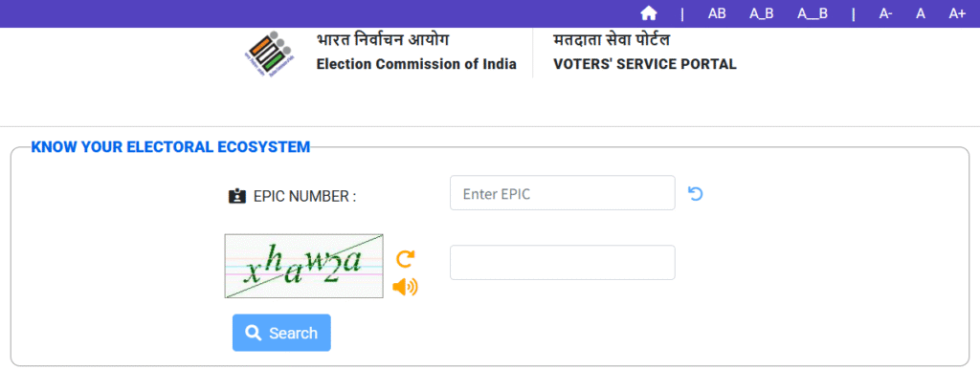Increase font size with A+
The height and width of the screenshot is (391, 980).
pos(957,13)
